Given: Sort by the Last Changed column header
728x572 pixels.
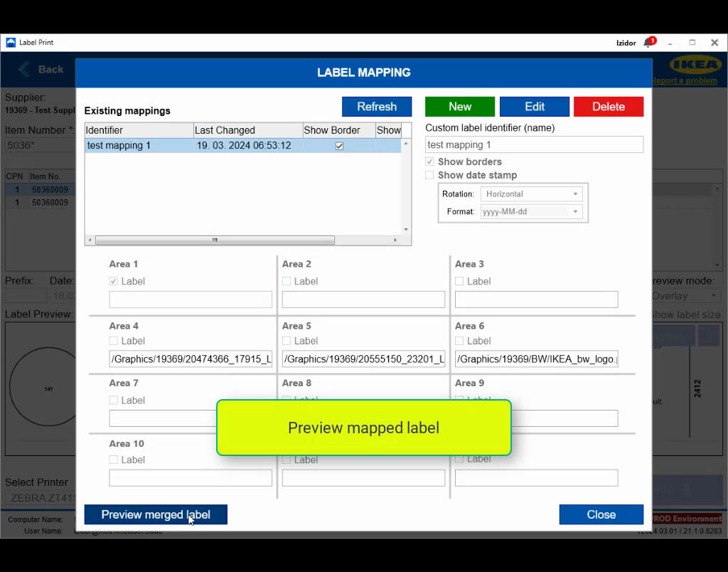Looking at the screenshot, I should point(248,130).
